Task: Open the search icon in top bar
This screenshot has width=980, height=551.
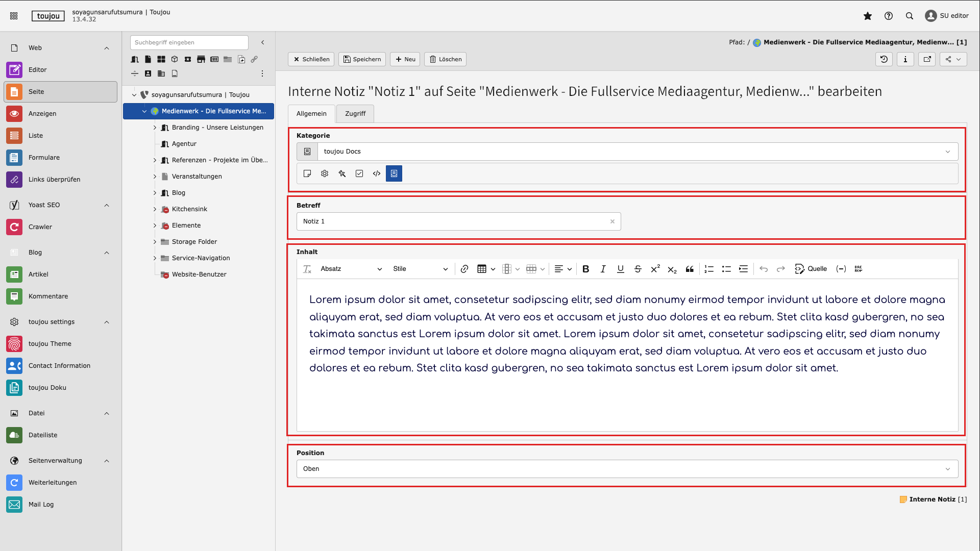Action: click(910, 16)
